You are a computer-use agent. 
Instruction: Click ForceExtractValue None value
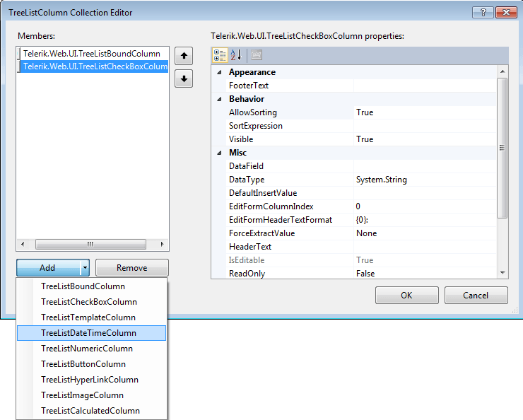425,233
